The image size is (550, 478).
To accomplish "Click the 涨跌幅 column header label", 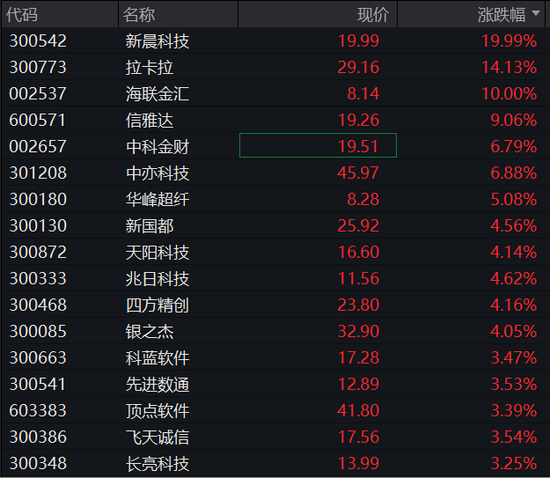I will [501, 15].
